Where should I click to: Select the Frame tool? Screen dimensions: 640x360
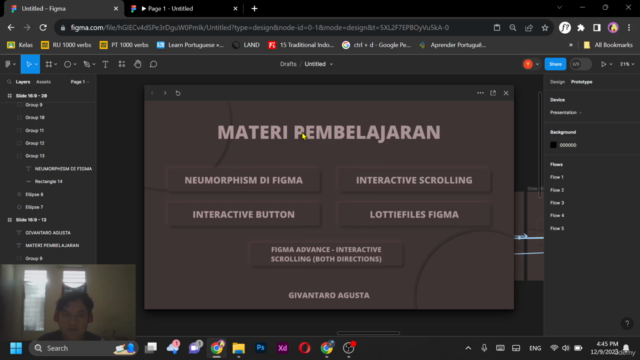click(x=49, y=64)
